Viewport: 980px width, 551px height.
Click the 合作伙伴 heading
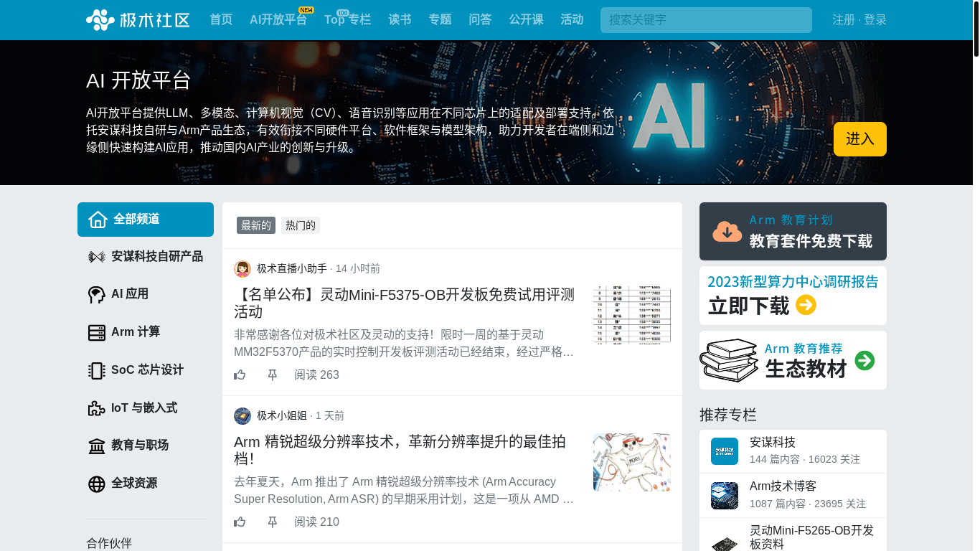109,544
